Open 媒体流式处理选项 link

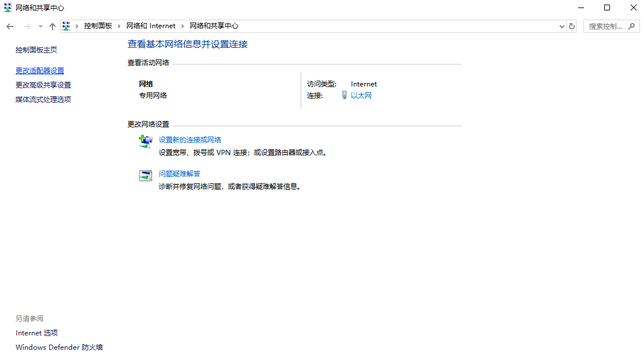(43, 100)
